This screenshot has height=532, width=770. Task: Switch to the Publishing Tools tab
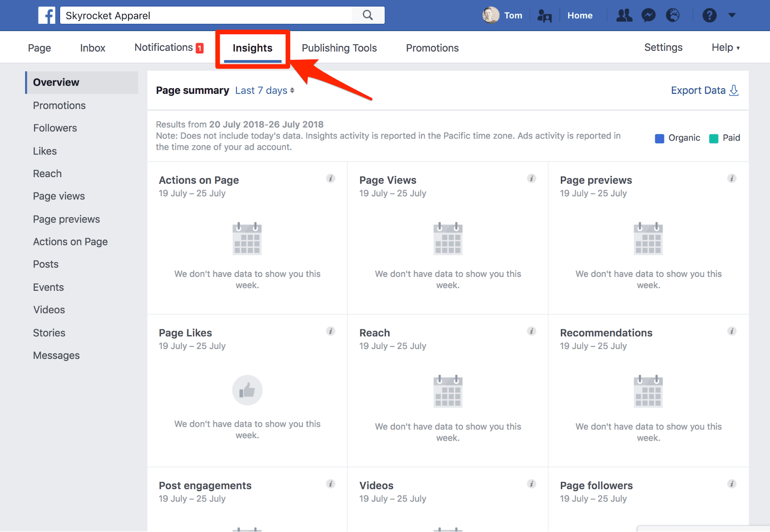click(339, 47)
